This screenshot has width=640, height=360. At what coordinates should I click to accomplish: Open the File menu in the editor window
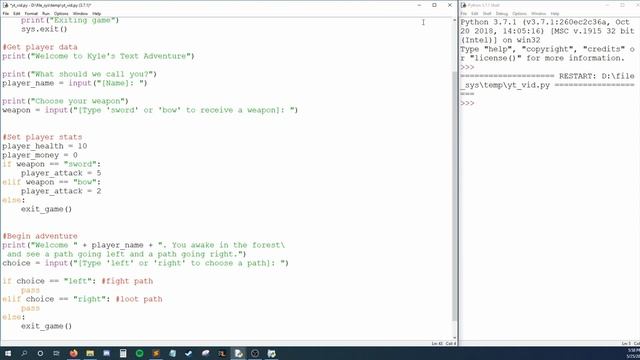tap(6, 13)
